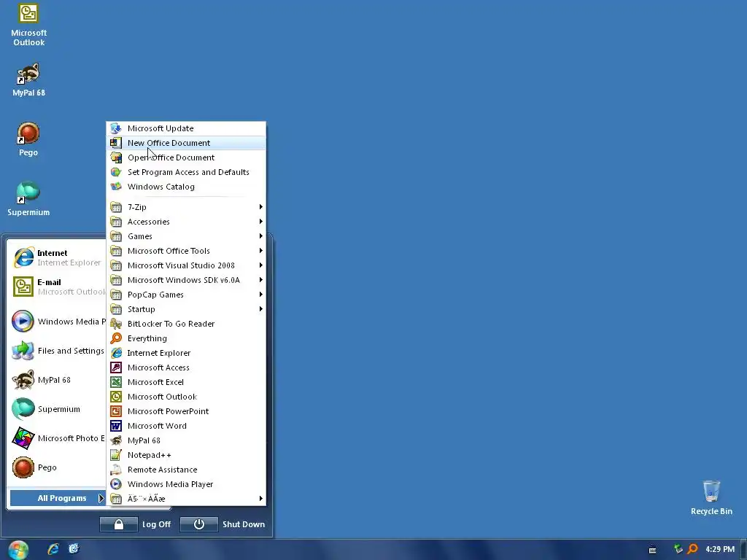Open Internet Explorer pinned in Start menu
Image resolution: width=747 pixels, height=560 pixels.
click(57, 257)
